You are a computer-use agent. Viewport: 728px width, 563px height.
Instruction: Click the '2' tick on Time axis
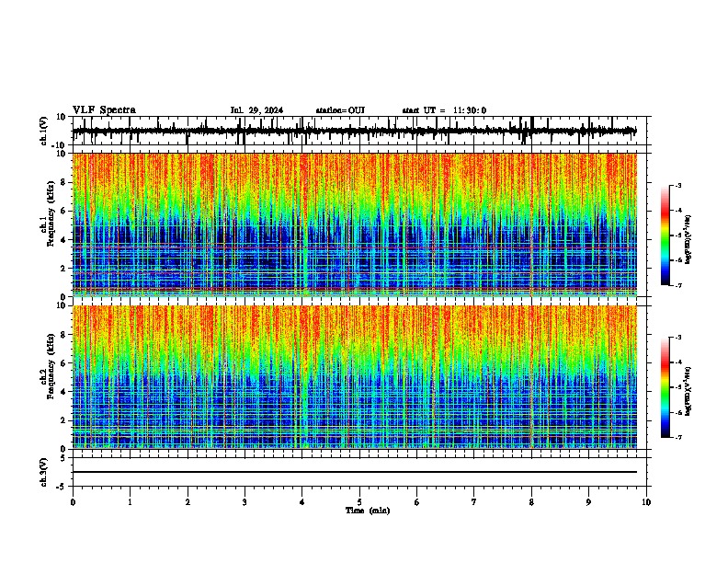coord(188,502)
